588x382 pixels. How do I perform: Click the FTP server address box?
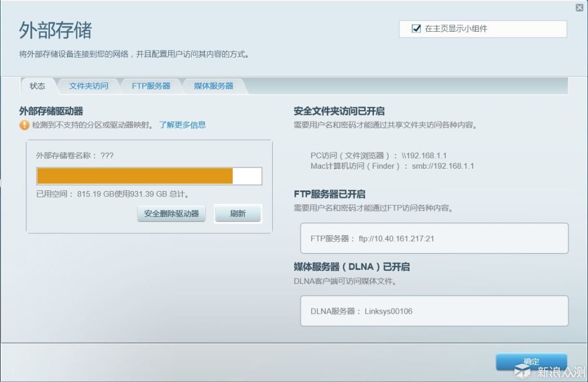coord(435,239)
